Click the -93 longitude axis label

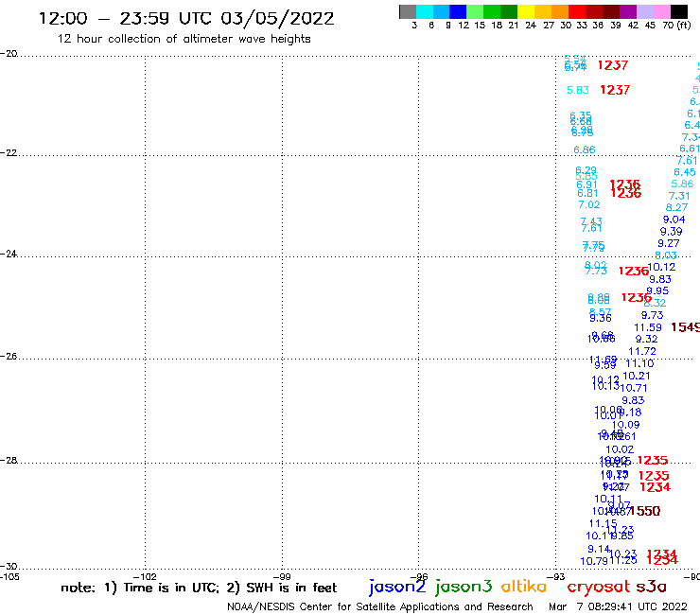[x=556, y=576]
